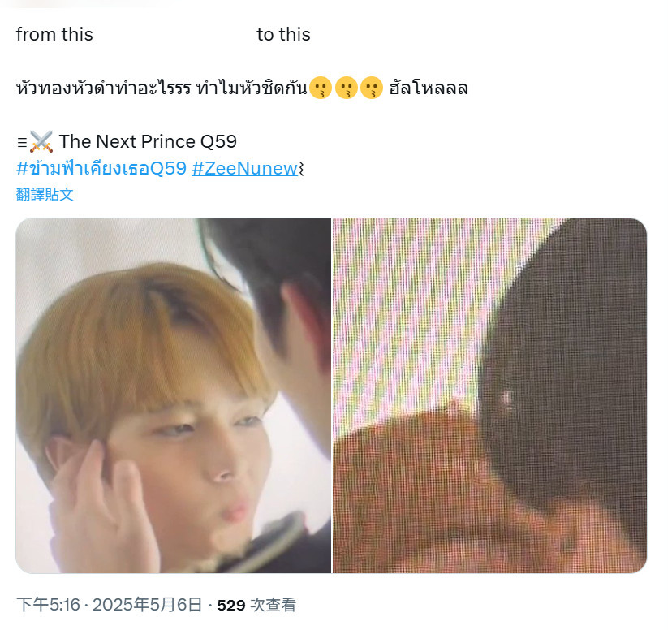The height and width of the screenshot is (630, 672).
Task: Click the 529 次查看 view count
Action: 256,605
